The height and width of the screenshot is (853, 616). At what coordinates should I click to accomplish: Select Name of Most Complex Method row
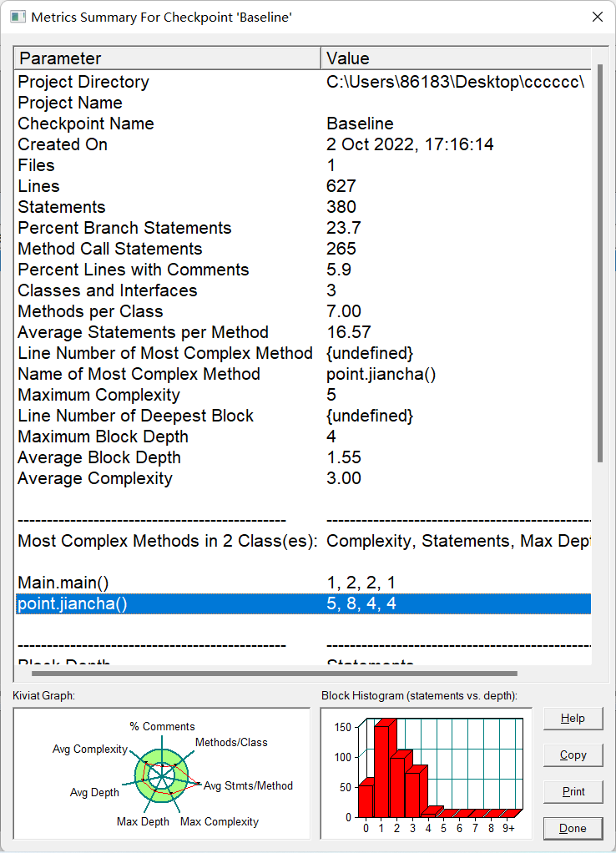point(303,374)
